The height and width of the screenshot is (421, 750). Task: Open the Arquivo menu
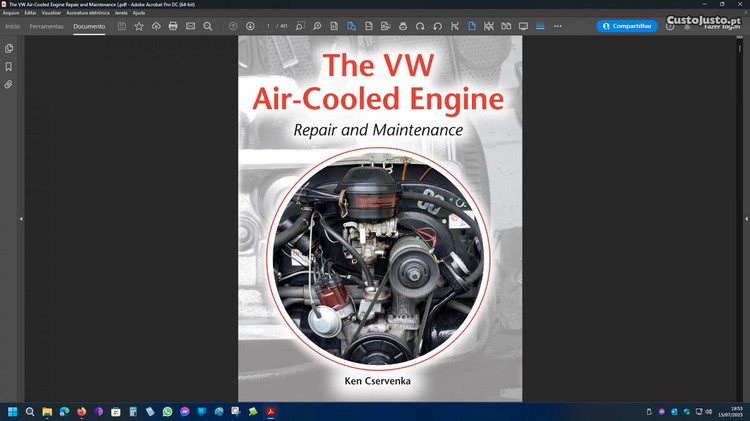tap(11, 12)
